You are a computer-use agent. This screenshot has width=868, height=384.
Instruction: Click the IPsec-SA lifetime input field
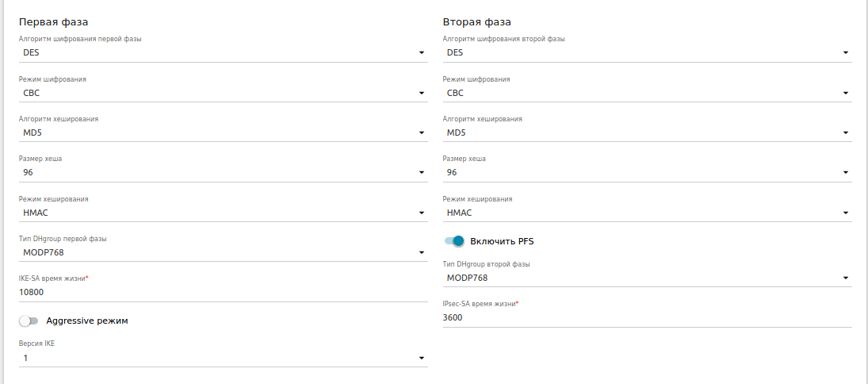(646, 317)
